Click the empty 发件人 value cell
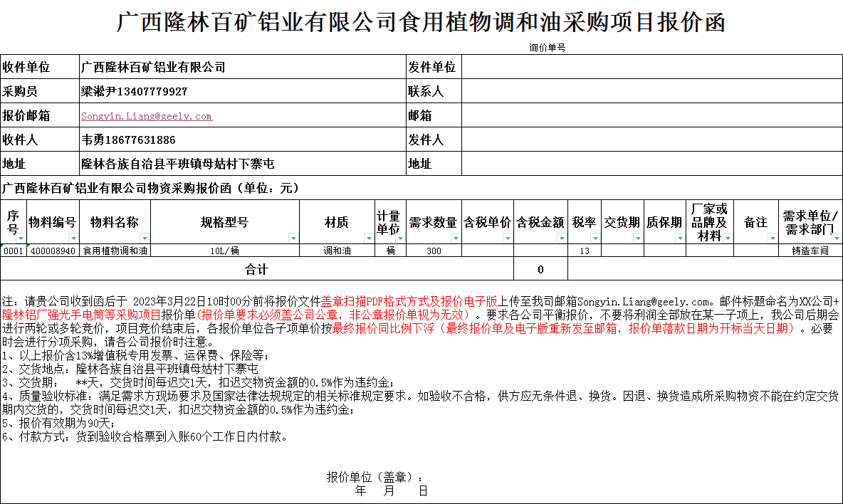The height and width of the screenshot is (504, 843). point(651,139)
